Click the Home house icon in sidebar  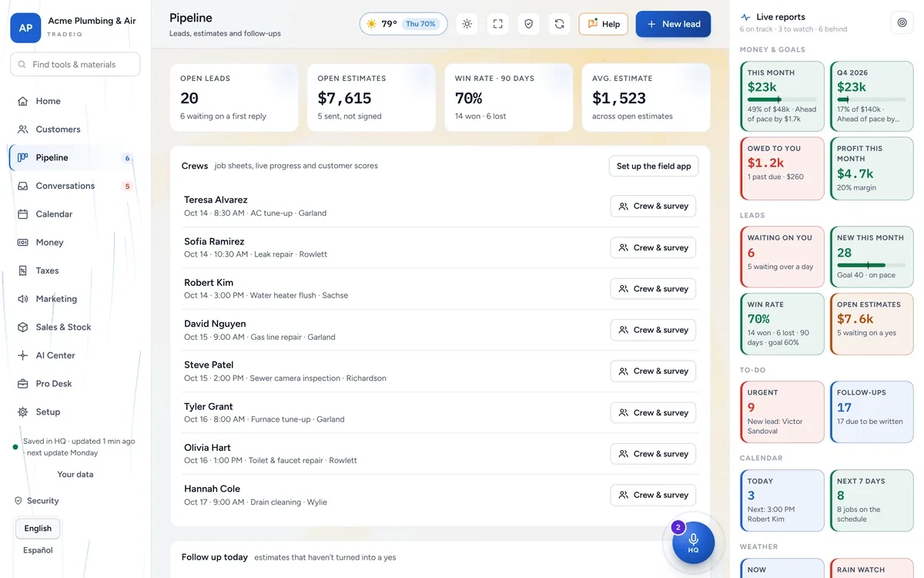click(23, 101)
